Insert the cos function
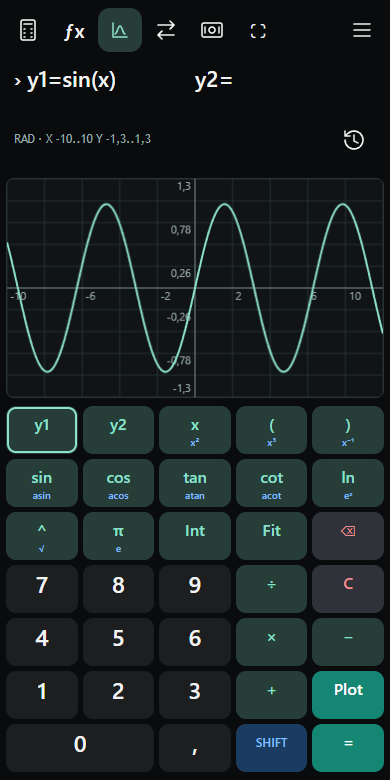Screen dimensions: 390x780 (118, 483)
